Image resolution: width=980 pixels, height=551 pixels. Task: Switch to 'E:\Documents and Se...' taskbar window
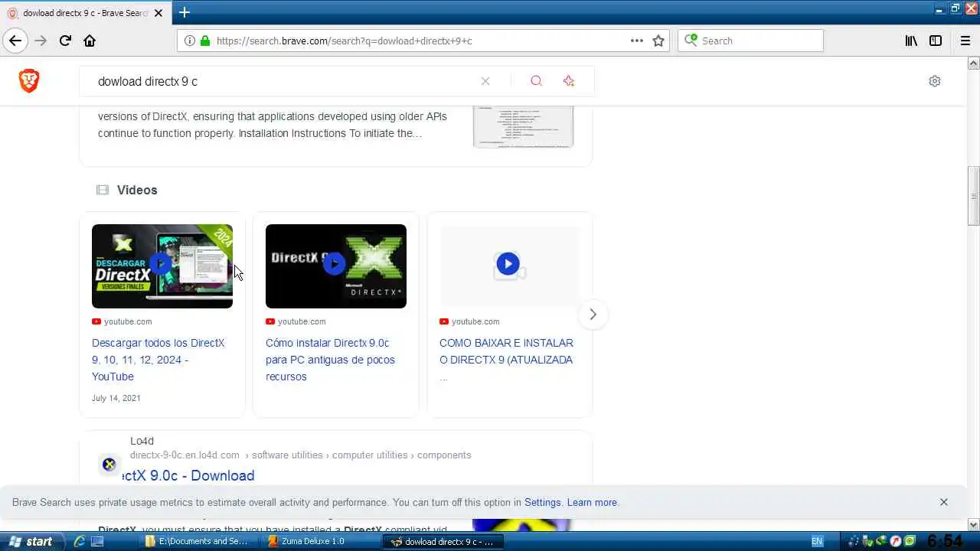[196, 541]
